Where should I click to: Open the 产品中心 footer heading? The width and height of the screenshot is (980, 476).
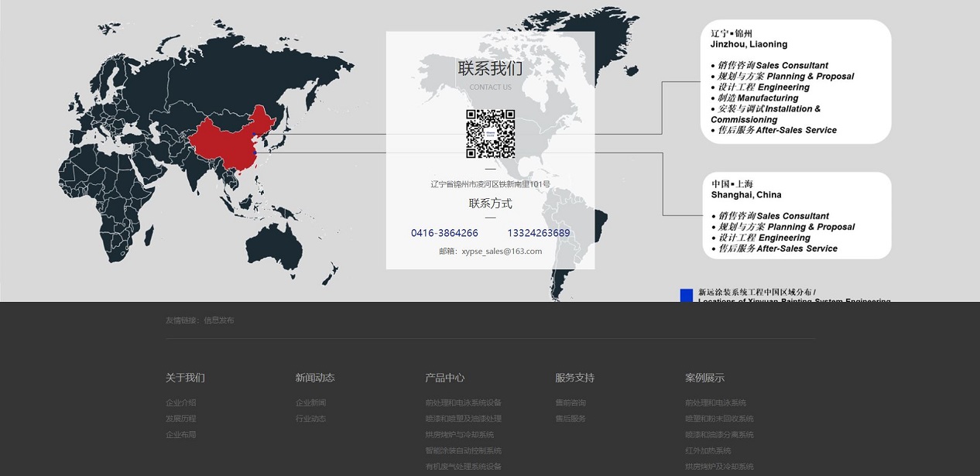click(445, 378)
